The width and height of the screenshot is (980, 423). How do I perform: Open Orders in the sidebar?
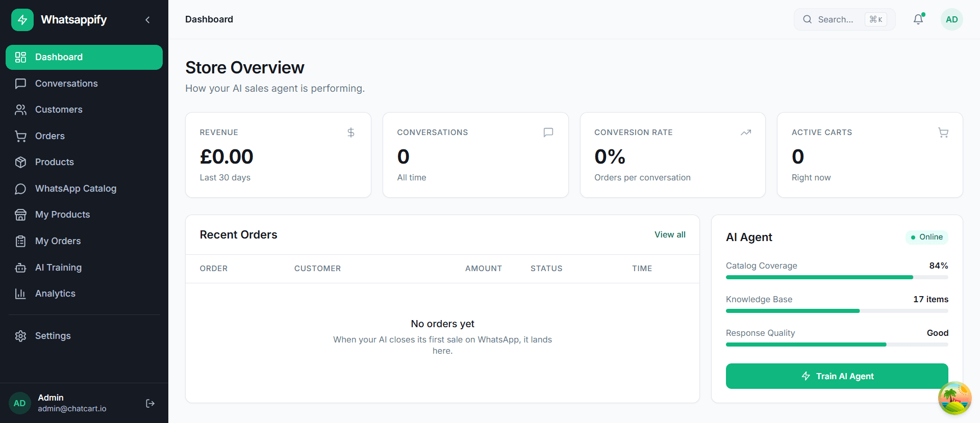pos(84,136)
